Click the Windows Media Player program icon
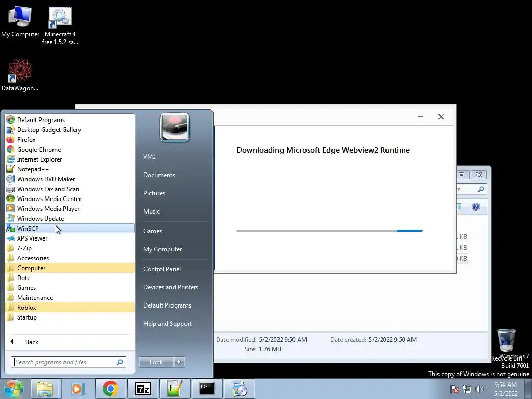The width and height of the screenshot is (532, 399). (x=10, y=208)
